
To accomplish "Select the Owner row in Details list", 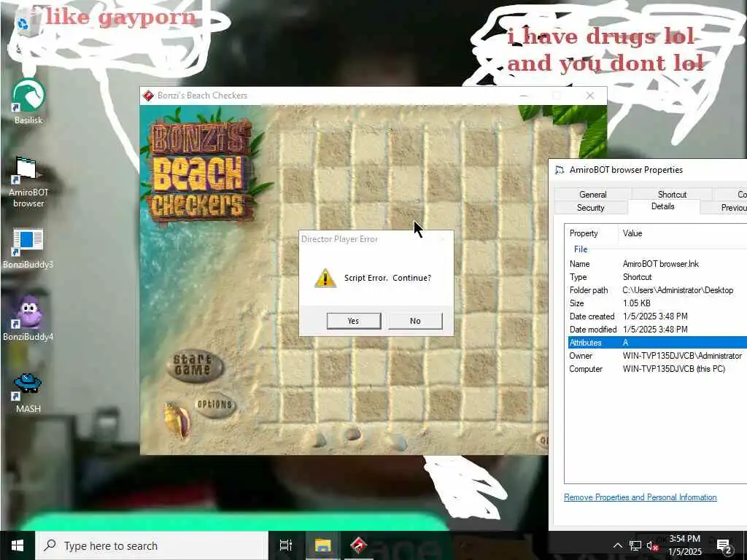I will [x=657, y=356].
